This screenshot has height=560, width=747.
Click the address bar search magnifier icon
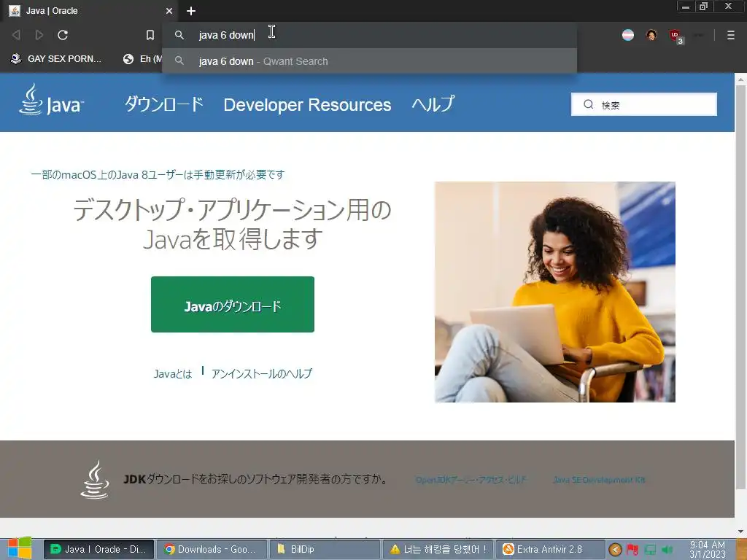[x=179, y=35]
